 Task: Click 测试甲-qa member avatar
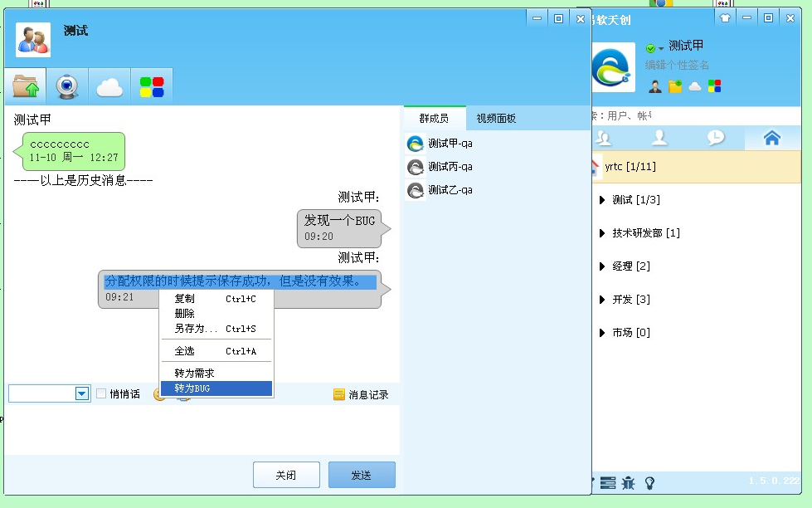point(416,144)
